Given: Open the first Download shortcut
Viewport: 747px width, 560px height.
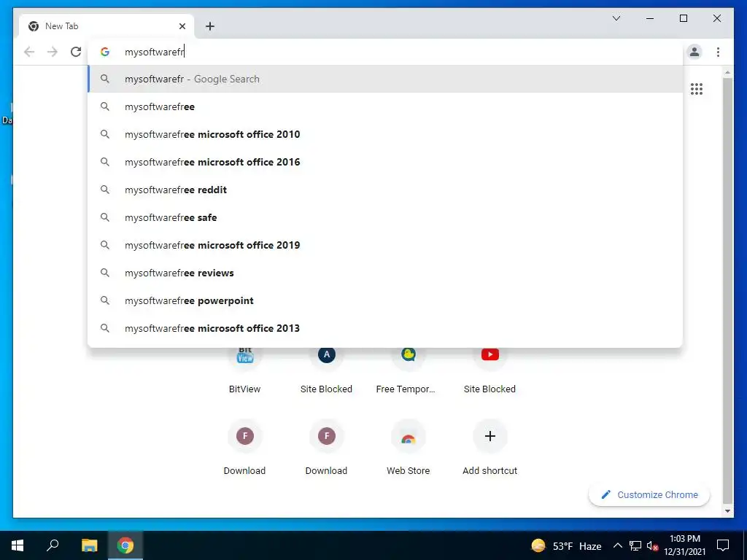Looking at the screenshot, I should point(245,447).
